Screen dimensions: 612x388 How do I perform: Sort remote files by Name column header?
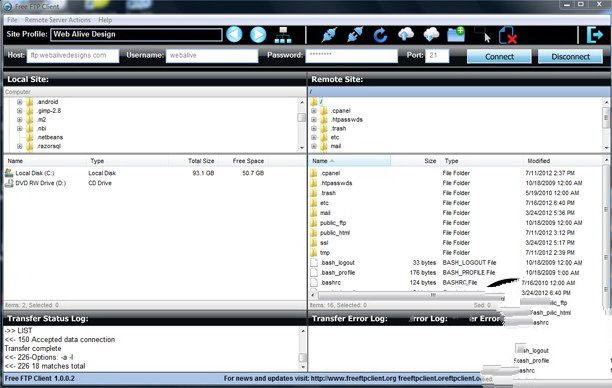[x=349, y=161]
